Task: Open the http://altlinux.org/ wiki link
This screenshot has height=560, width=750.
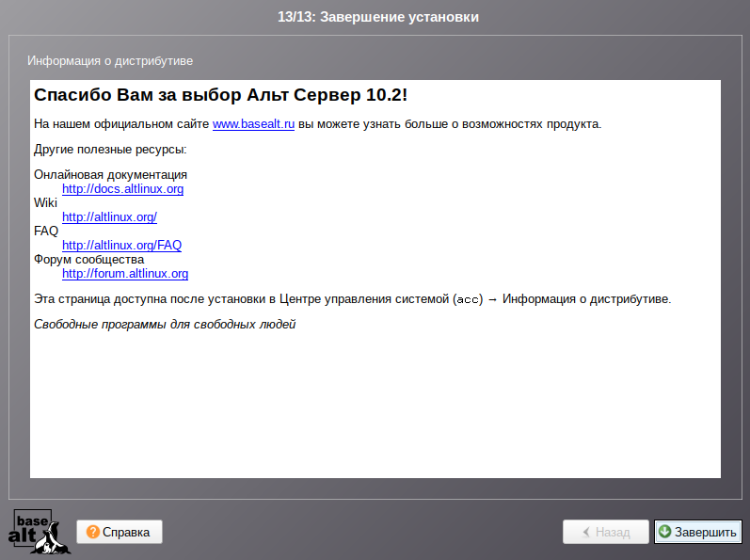Action: [x=109, y=217]
